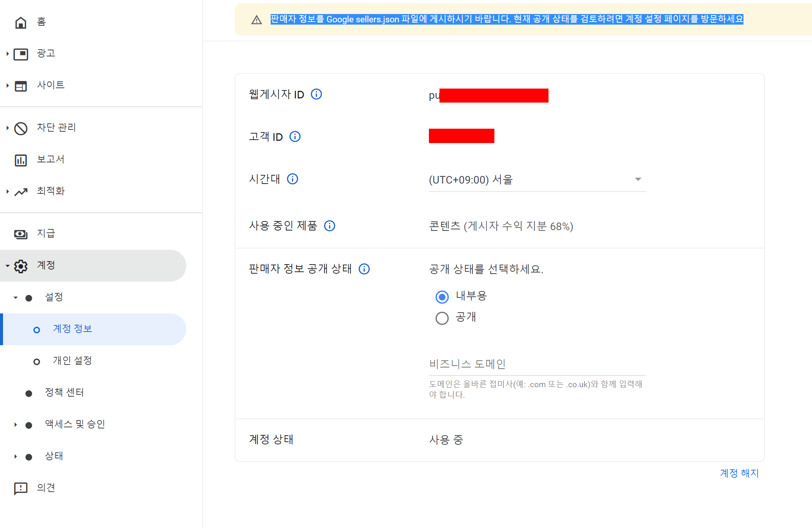The width and height of the screenshot is (812, 528).
Task: Click the 비즈니스 도메인 input field
Action: coord(537,364)
